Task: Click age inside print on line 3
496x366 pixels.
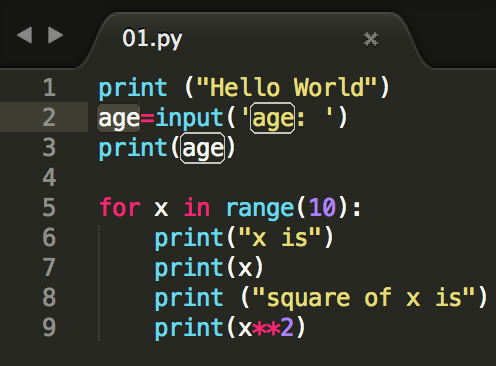Action: tap(202, 148)
